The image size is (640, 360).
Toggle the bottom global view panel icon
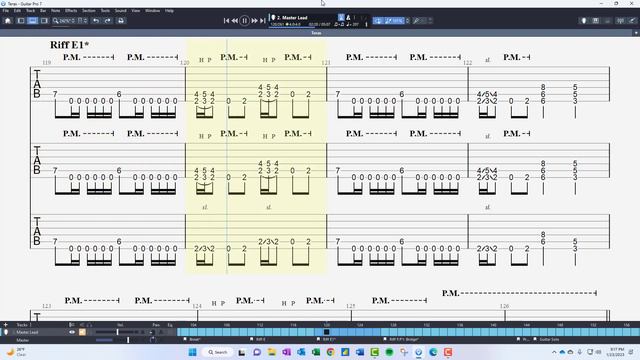pos(32,20)
